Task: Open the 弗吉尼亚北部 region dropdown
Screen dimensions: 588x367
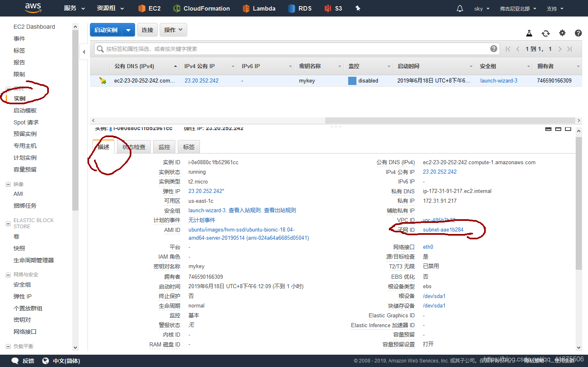Action: point(518,9)
